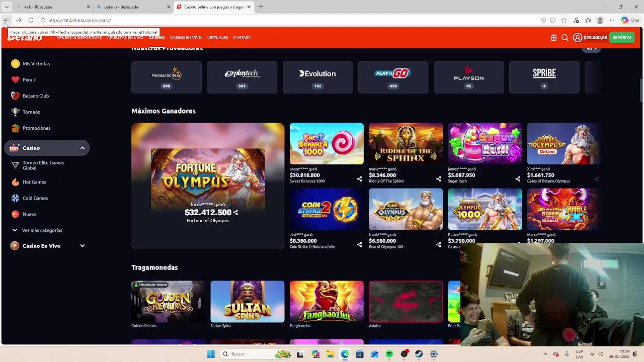The image size is (644, 362).
Task: Switch to the kick - Búsqueda tab
Action: coord(52,7)
